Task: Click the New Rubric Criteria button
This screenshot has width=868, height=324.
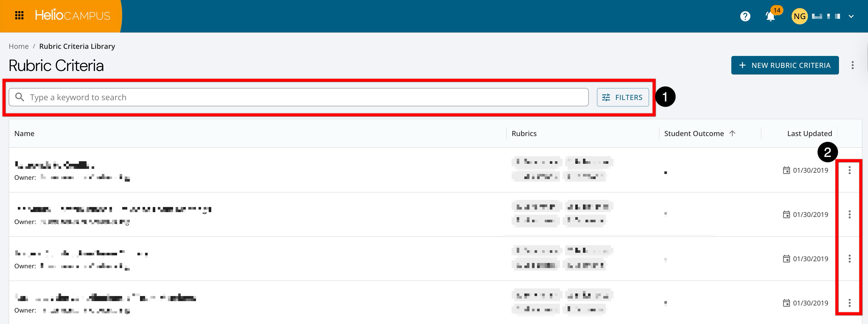Action: [x=785, y=65]
